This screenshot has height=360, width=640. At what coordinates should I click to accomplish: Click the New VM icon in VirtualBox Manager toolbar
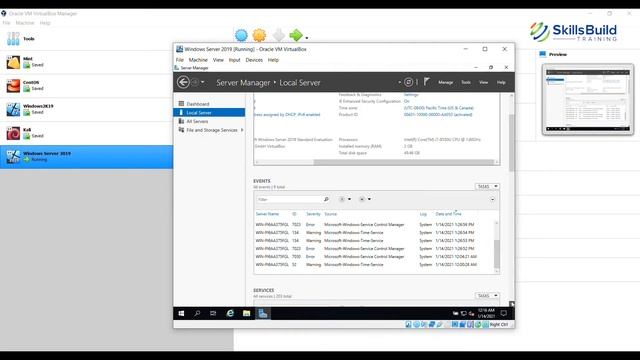click(241, 36)
